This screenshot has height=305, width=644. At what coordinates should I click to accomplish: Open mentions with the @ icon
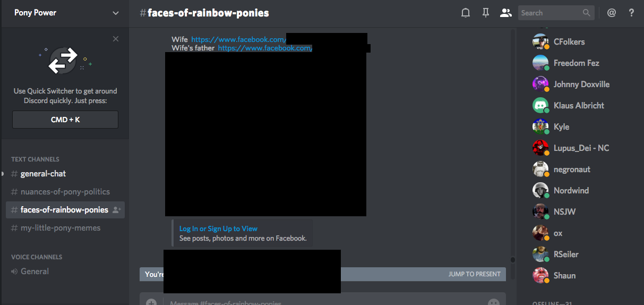pyautogui.click(x=612, y=13)
